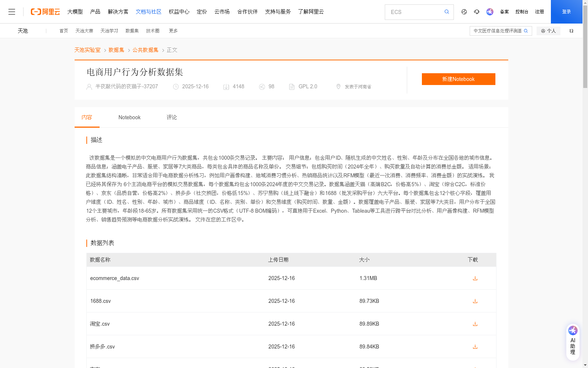Viewport: 588px width, 368px height.
Task: Switch to the Notebook tab
Action: pyautogui.click(x=129, y=117)
